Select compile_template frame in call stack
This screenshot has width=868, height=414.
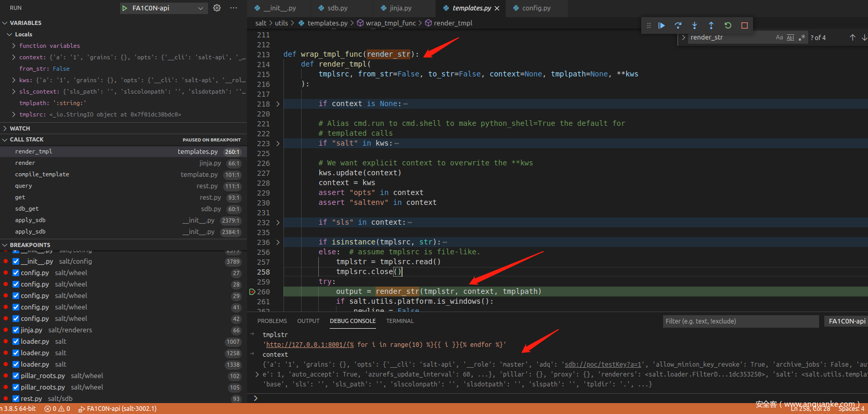[x=42, y=175]
